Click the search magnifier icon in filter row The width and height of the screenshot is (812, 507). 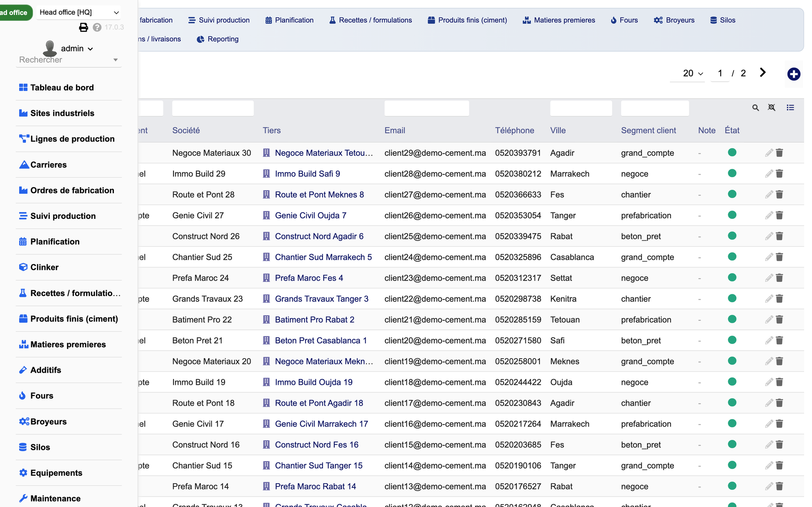[x=755, y=108]
